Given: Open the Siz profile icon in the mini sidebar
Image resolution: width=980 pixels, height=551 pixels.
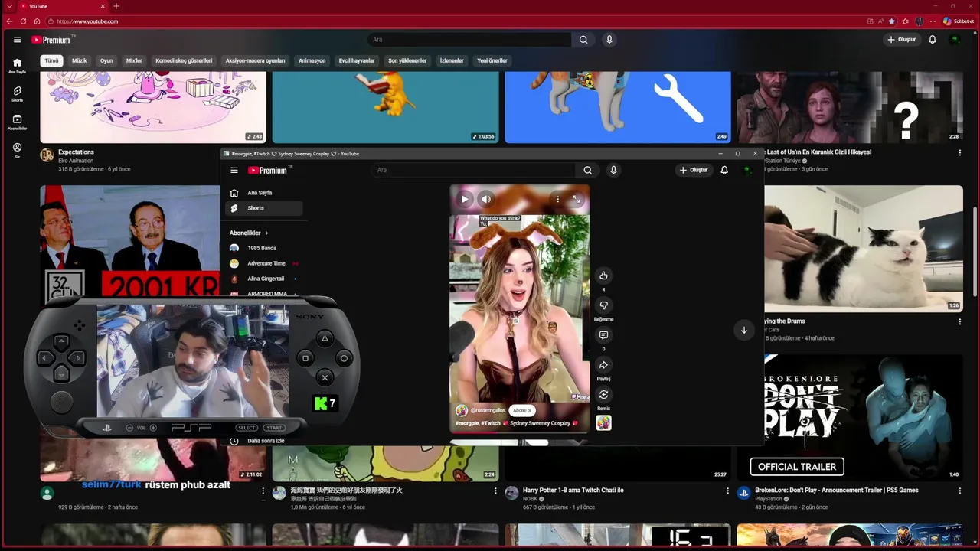Looking at the screenshot, I should click(17, 150).
